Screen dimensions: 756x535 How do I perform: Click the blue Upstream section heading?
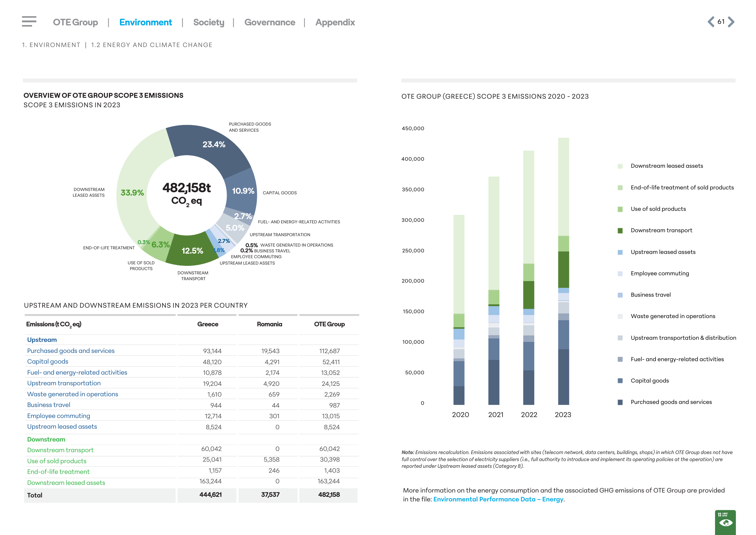point(42,340)
